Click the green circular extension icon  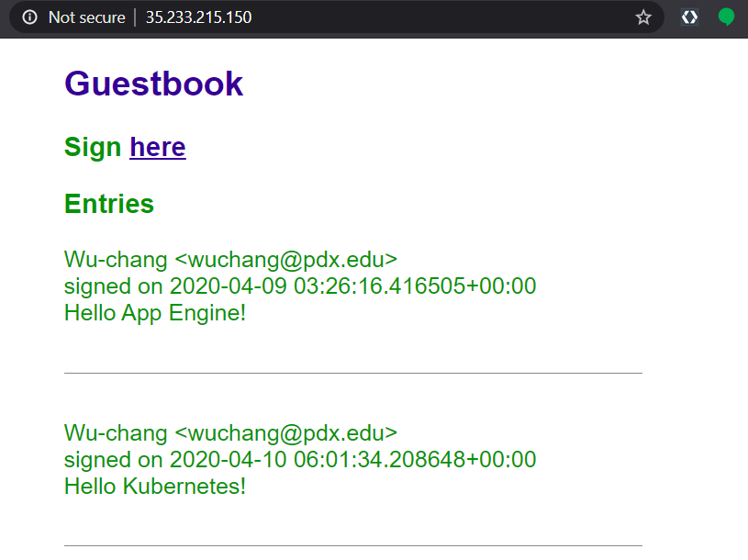[x=726, y=17]
